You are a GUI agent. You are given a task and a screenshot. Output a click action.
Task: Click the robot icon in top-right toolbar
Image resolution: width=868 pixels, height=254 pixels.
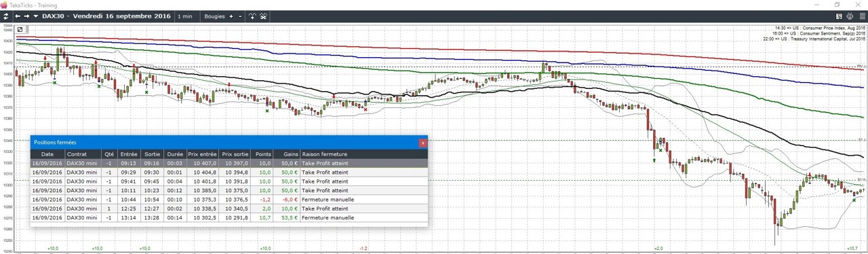click(x=850, y=16)
